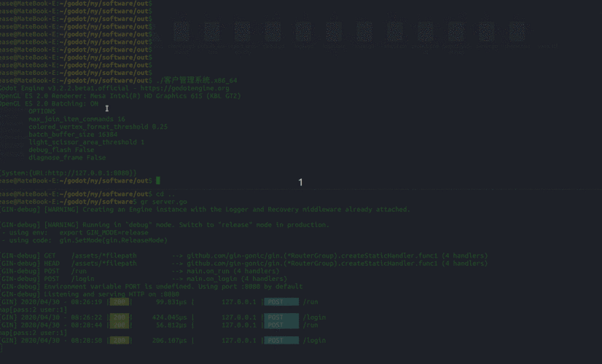Click the diagnose_frame False line
This screenshot has width=602, height=364.
click(x=67, y=157)
